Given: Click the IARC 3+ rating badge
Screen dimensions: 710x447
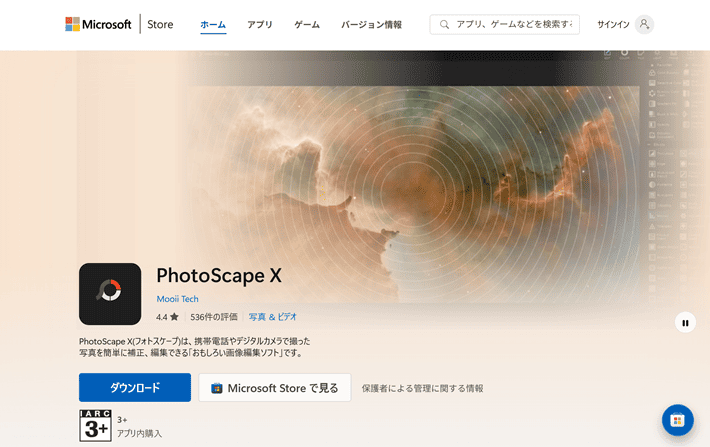Looking at the screenshot, I should (96, 425).
